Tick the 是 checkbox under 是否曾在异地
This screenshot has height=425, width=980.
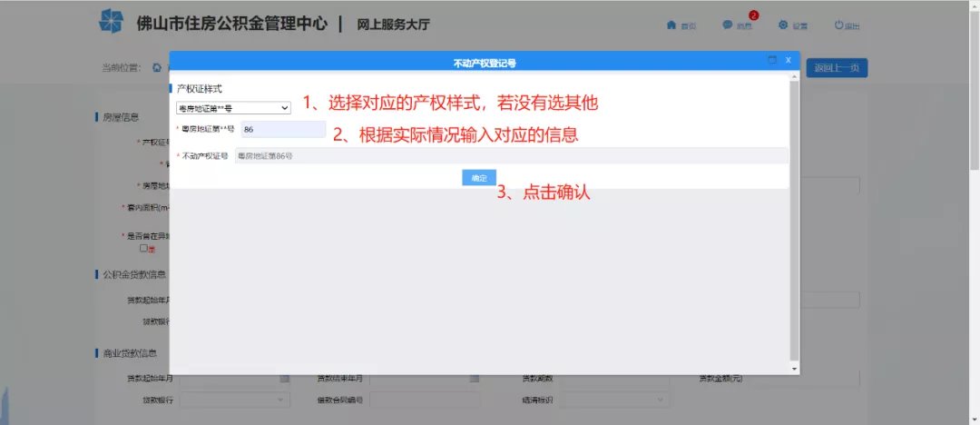pos(143,248)
